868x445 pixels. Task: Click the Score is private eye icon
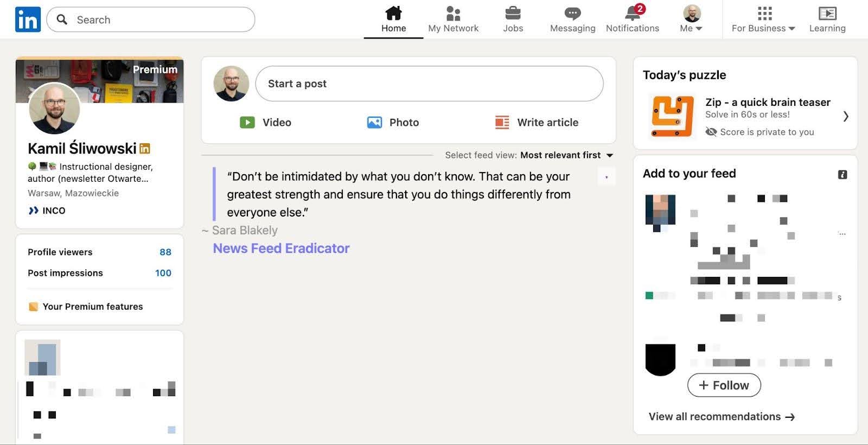[x=711, y=132]
